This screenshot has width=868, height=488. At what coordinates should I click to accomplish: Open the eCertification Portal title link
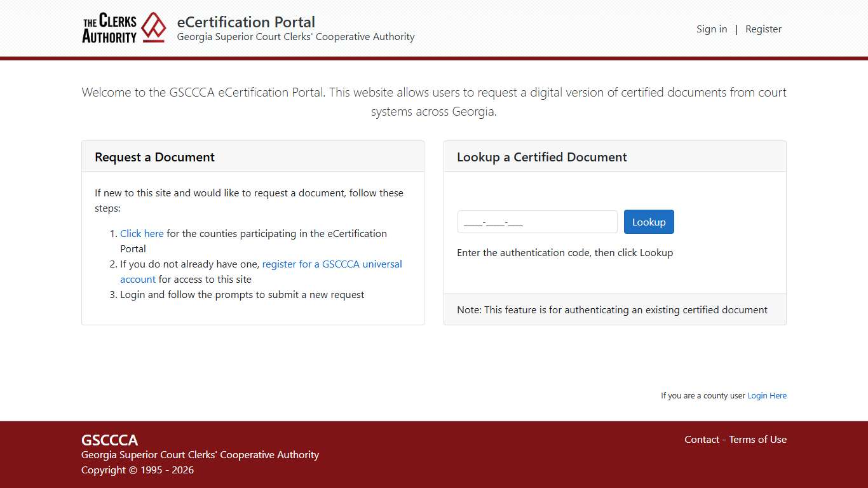(246, 22)
